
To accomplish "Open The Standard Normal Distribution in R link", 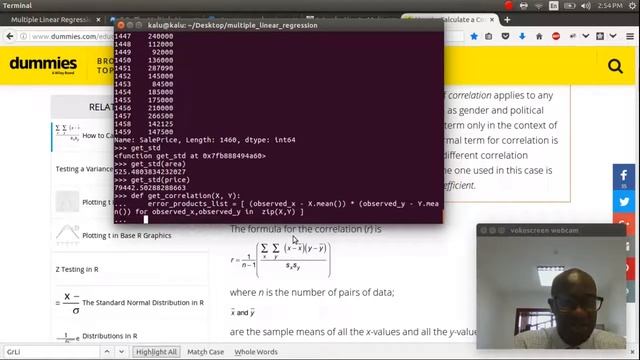I will tap(143, 302).
